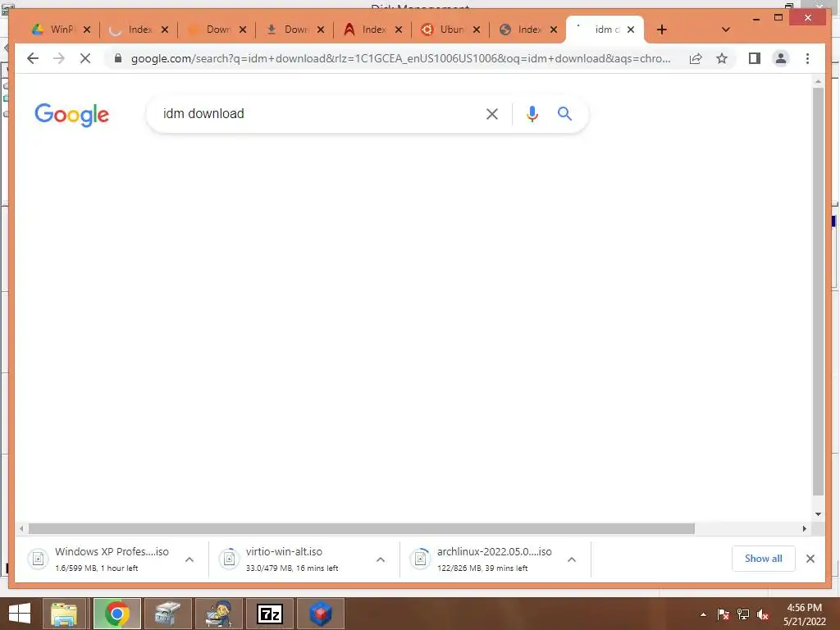The height and width of the screenshot is (630, 840).
Task: Show hidden system tray icons
Action: tap(703, 614)
